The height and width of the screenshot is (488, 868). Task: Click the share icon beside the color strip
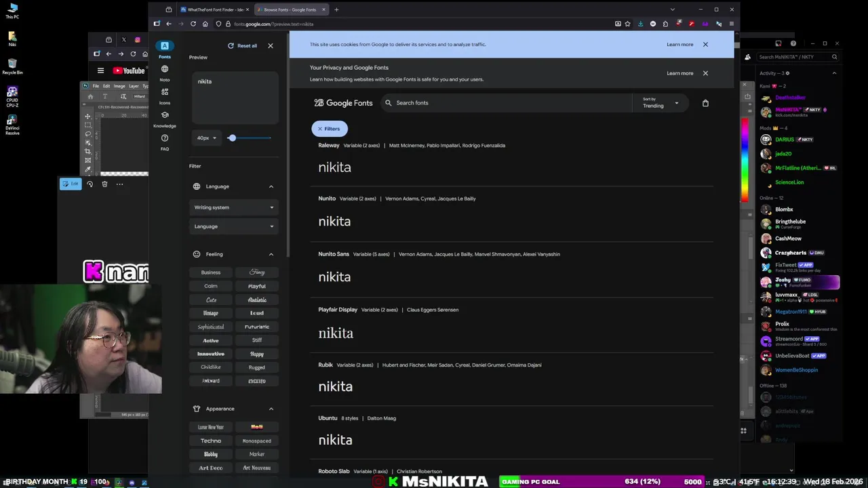(747, 96)
